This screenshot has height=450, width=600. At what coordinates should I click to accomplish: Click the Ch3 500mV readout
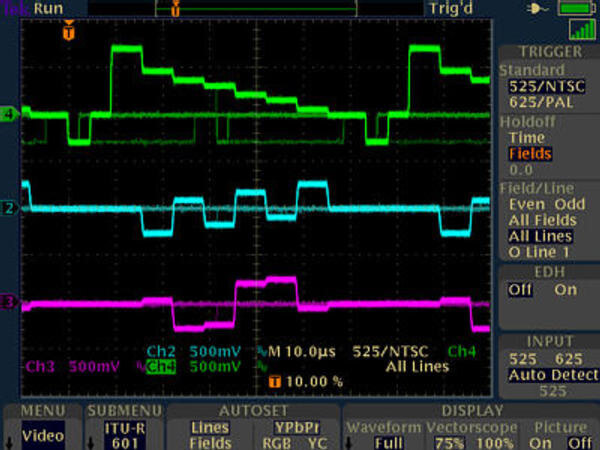[73, 367]
